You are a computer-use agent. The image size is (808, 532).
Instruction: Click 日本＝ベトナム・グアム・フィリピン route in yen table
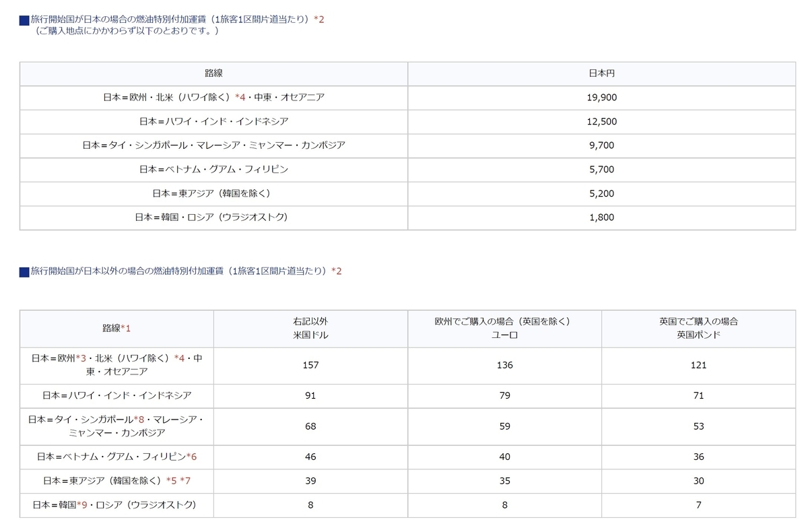(213, 169)
